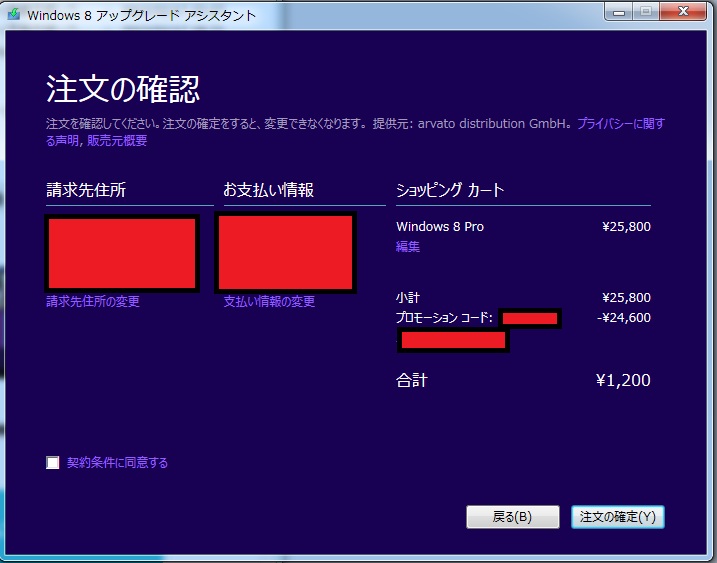Open the 請求先住所の変更 link
The image size is (717, 563).
93,301
